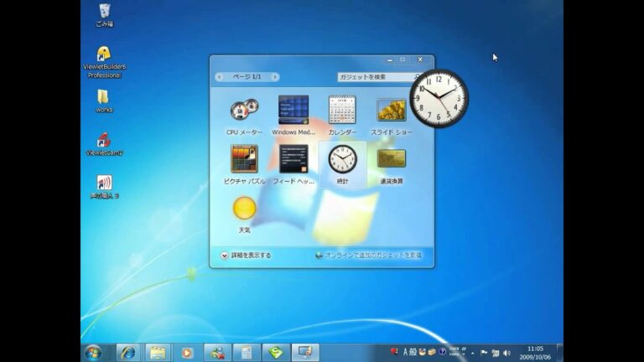This screenshot has width=644, height=362.
Task: Open Windows Live Messenger taskbar icon
Action: pos(217,353)
